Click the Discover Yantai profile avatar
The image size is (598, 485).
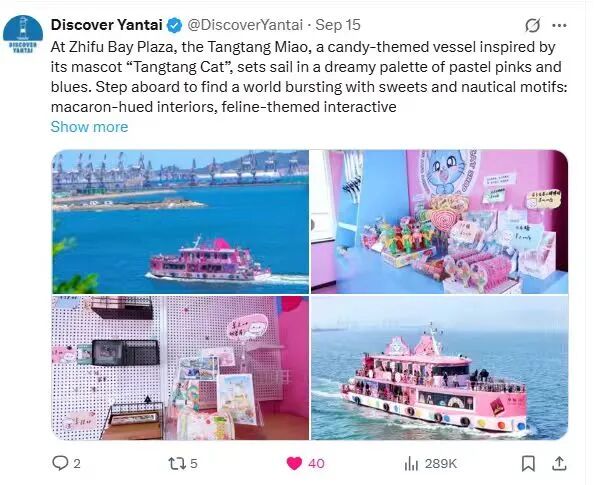23,34
